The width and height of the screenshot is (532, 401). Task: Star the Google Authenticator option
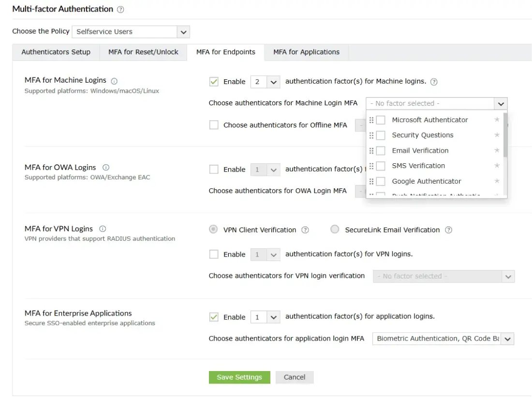497,181
